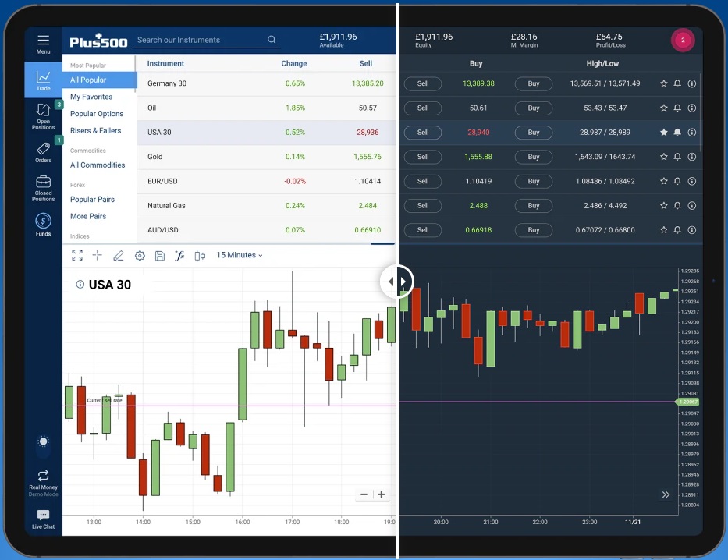Open the fx indicators tool

[x=179, y=255]
